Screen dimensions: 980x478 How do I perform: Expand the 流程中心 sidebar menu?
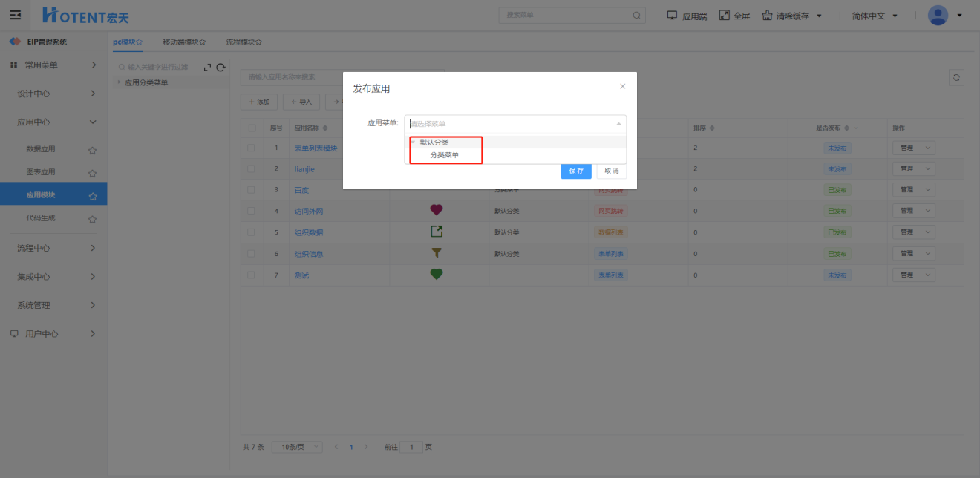(x=53, y=248)
